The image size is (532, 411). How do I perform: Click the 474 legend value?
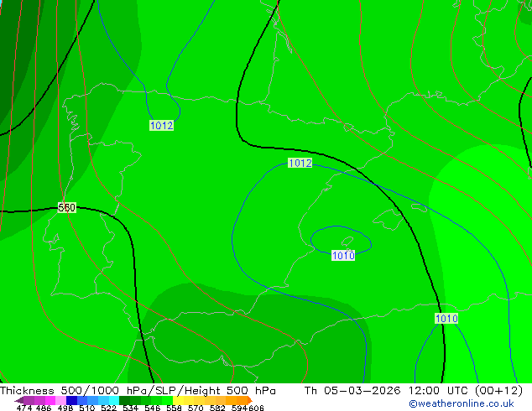(24, 408)
